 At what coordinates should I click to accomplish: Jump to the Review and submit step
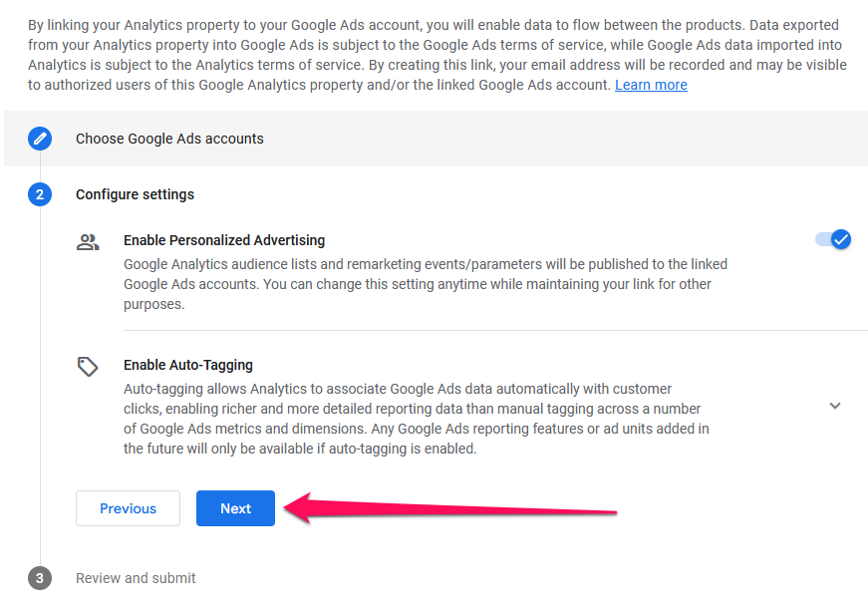(x=136, y=578)
